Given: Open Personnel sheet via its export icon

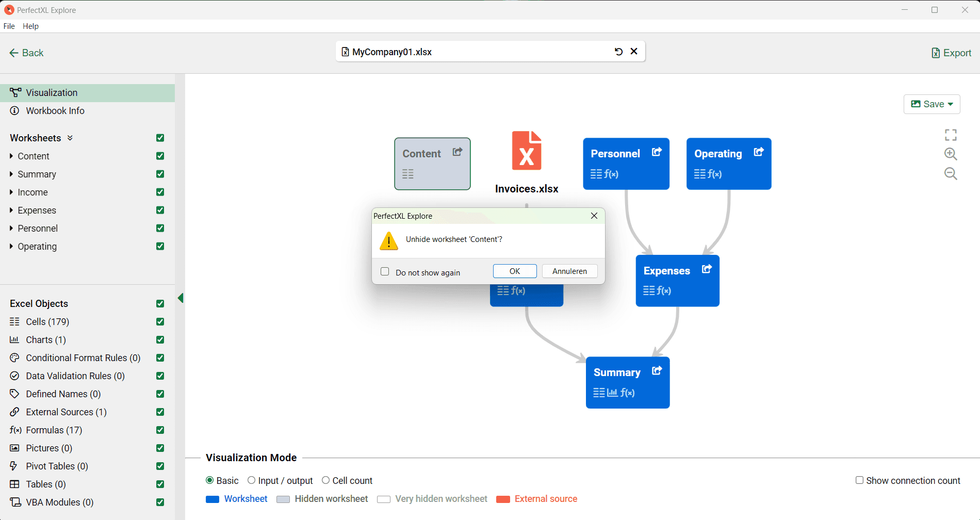Looking at the screenshot, I should (657, 152).
